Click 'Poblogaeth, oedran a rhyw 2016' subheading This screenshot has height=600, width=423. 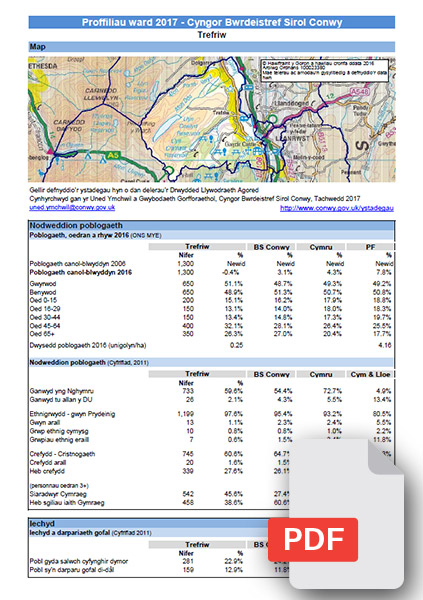click(95, 235)
